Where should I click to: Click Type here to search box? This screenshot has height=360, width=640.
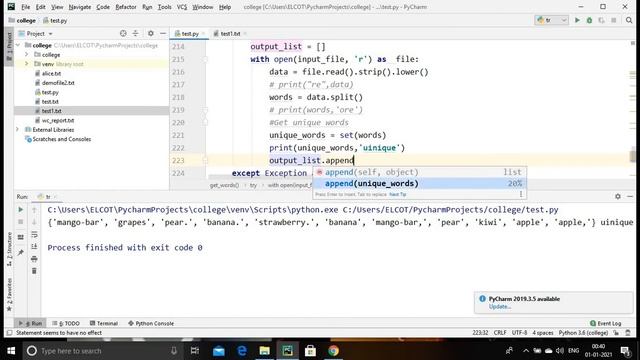pyautogui.click(x=101, y=351)
